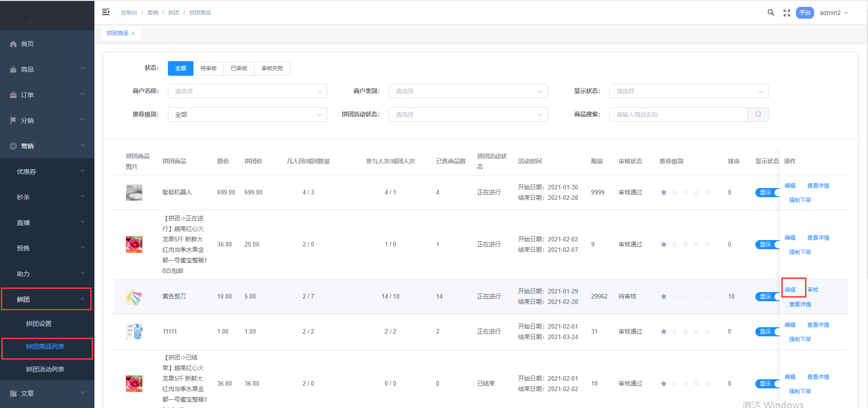The height and width of the screenshot is (408, 868).
Task: Open 首页 home in sidebar
Action: point(27,44)
